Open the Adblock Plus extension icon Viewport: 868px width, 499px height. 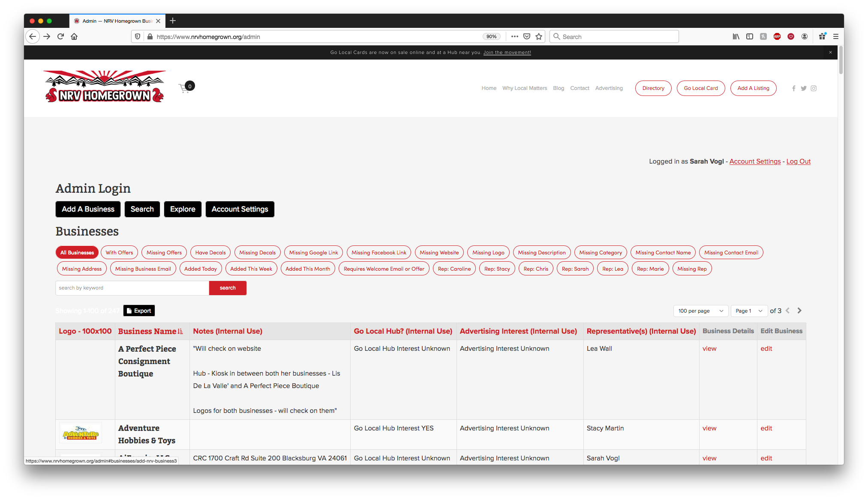777,37
